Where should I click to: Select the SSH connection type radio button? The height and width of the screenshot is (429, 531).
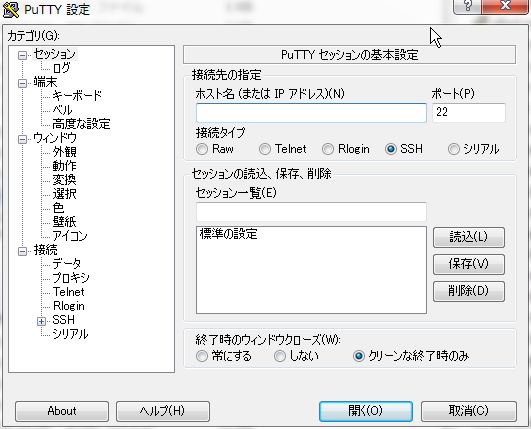click(x=391, y=149)
